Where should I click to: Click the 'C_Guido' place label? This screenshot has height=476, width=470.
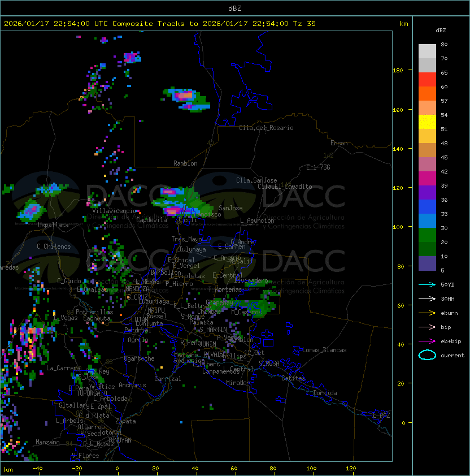[x=69, y=281]
